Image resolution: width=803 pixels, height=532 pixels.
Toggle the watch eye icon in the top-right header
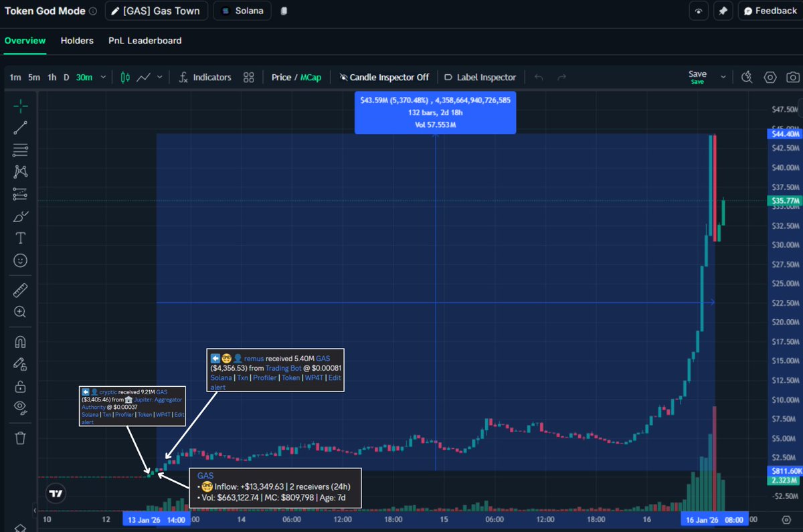coord(699,11)
